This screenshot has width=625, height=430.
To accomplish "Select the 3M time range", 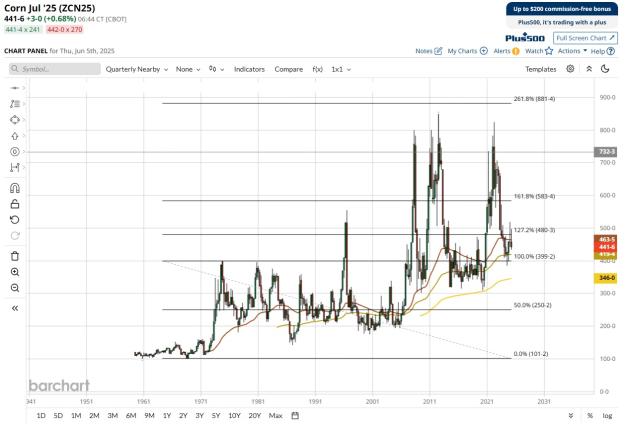I will [x=113, y=416].
